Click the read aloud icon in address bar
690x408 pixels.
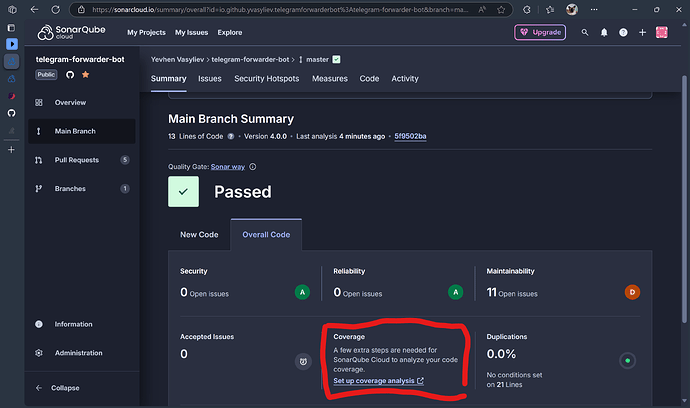(x=482, y=10)
